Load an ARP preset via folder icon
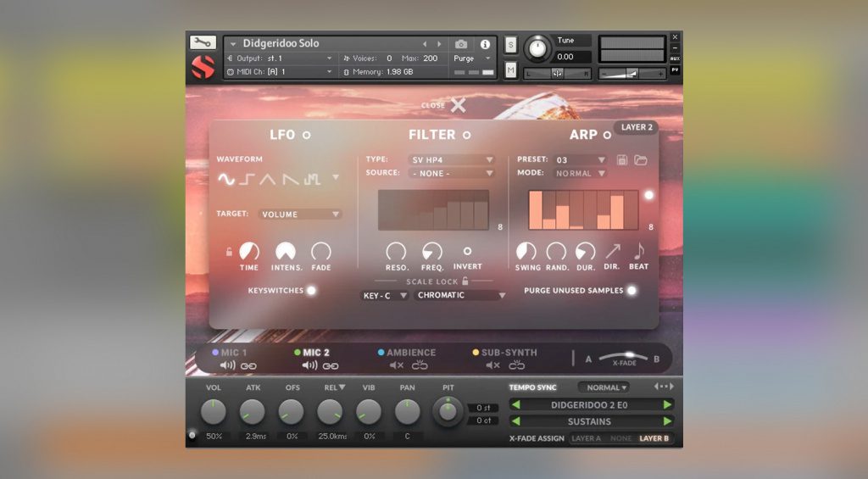The image size is (868, 479). pos(641,160)
